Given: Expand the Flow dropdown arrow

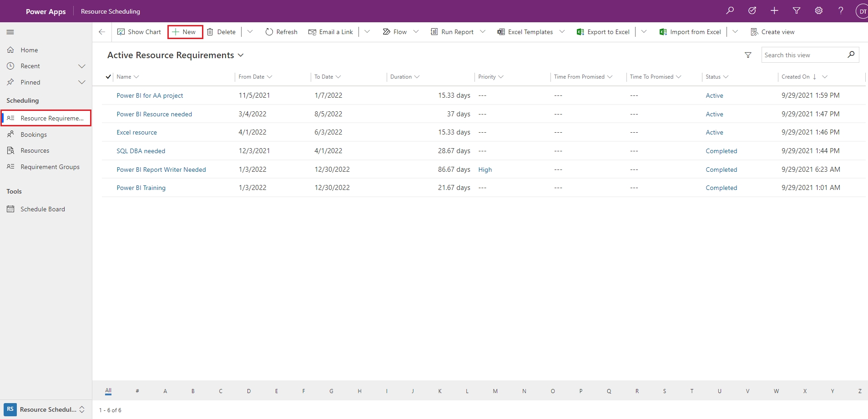Looking at the screenshot, I should (x=416, y=32).
